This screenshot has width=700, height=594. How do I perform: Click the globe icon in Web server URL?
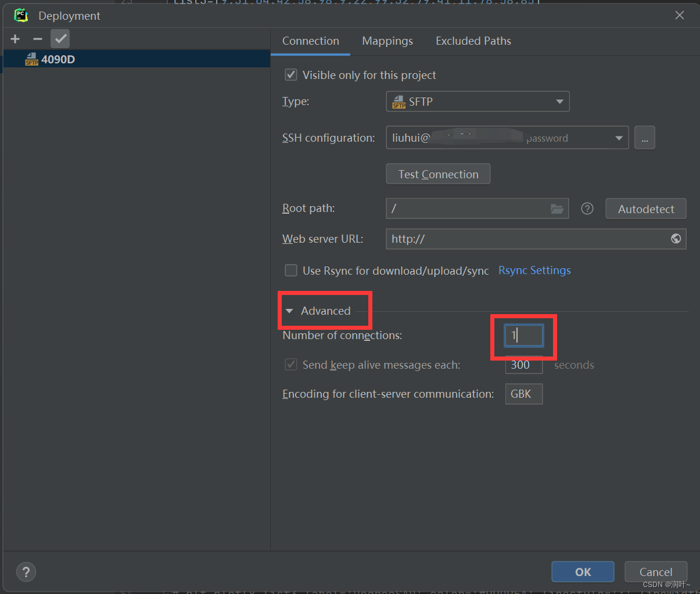pos(676,238)
